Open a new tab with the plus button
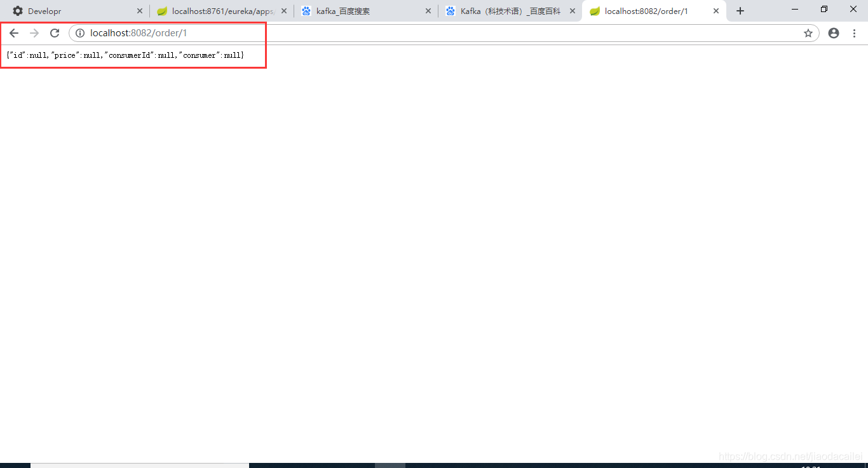Image resolution: width=868 pixels, height=468 pixels. tap(740, 11)
